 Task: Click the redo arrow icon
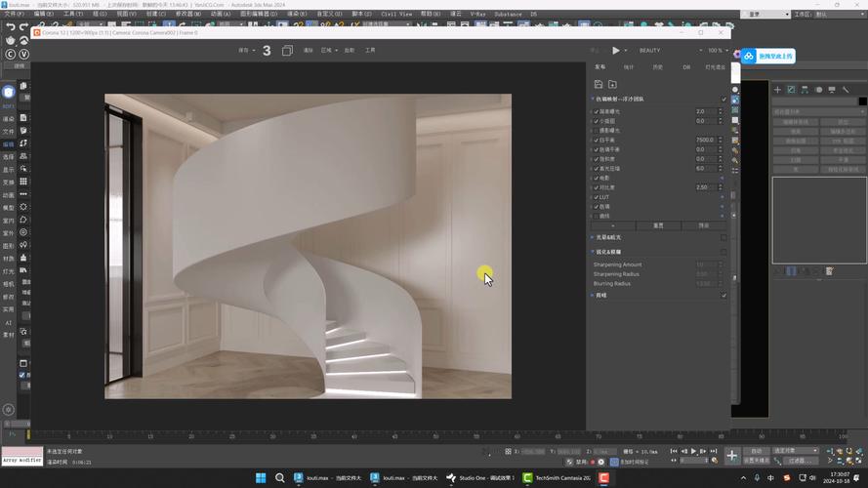pos(24,26)
